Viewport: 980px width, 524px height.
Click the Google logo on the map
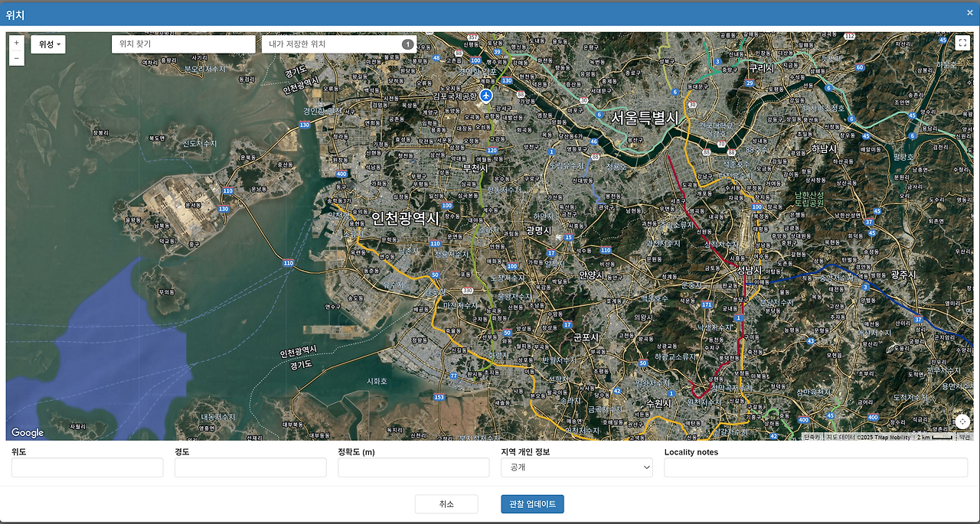tap(28, 432)
